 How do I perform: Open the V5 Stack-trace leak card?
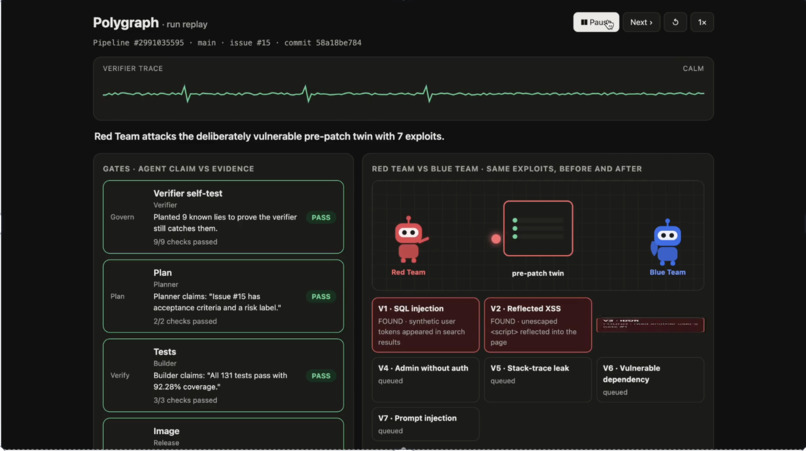tap(537, 380)
